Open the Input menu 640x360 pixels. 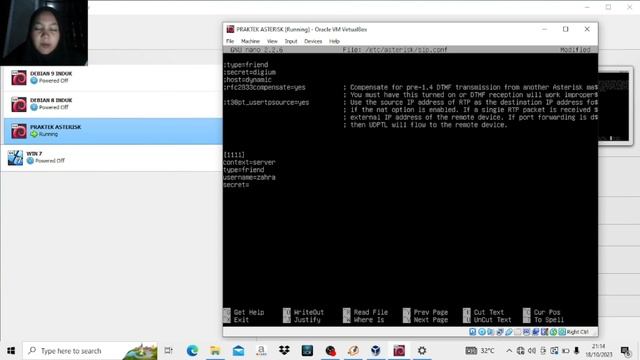[291, 41]
